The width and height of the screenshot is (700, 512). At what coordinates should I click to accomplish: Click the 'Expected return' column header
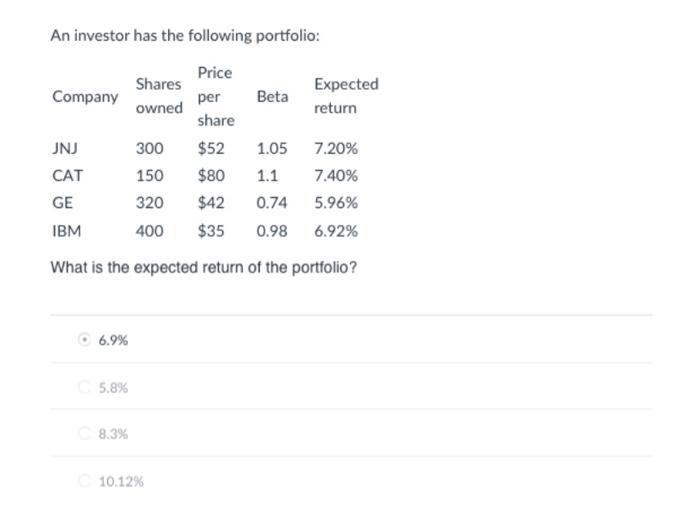tap(345, 96)
